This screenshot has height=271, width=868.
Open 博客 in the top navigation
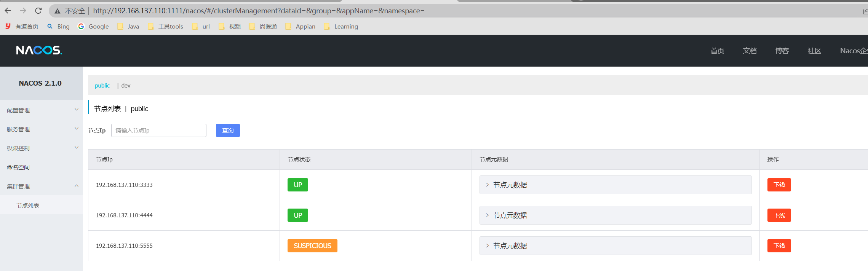pos(782,51)
